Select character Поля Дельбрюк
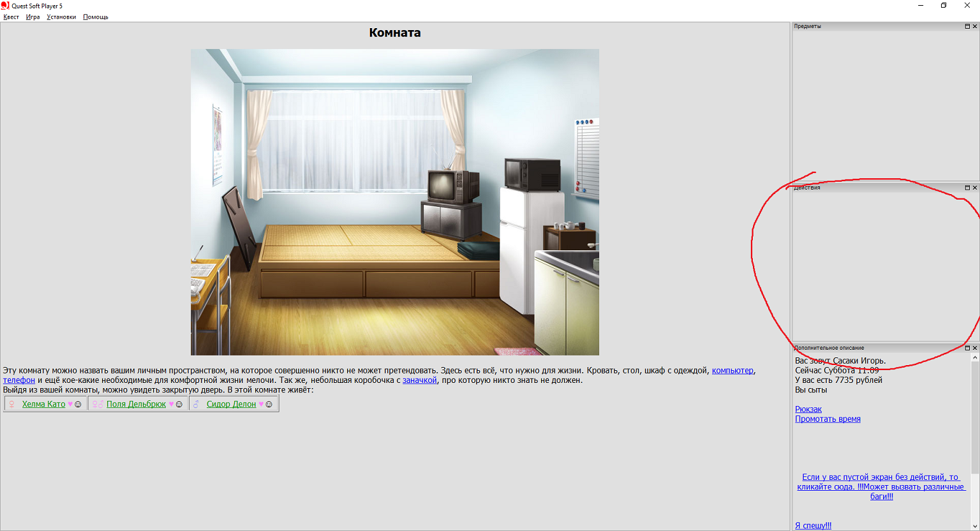This screenshot has height=531, width=980. coord(136,404)
